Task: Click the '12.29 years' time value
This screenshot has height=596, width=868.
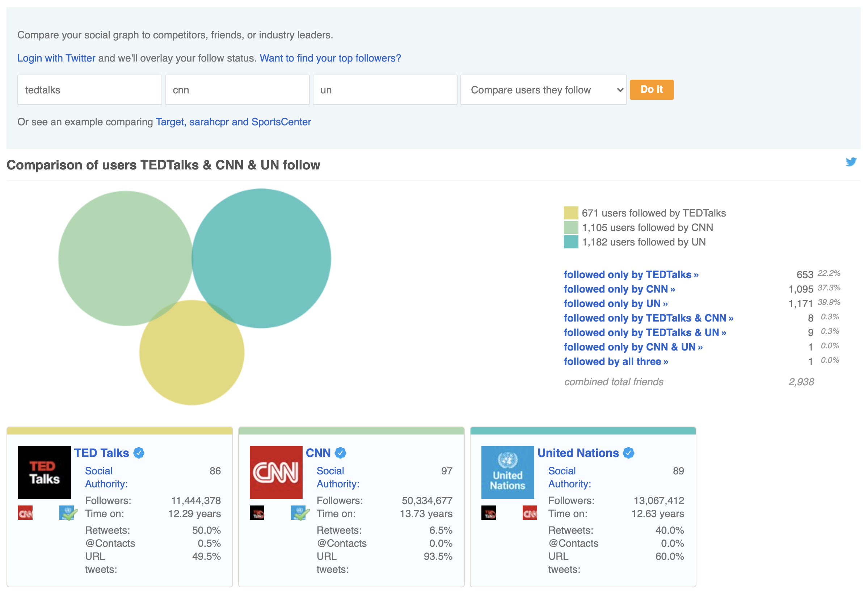Action: click(x=195, y=514)
